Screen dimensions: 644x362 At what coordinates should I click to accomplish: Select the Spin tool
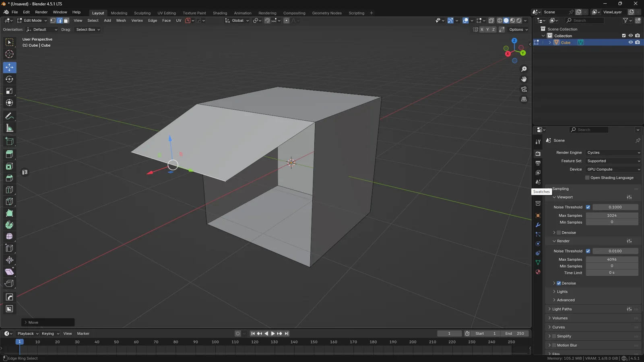tap(9, 225)
